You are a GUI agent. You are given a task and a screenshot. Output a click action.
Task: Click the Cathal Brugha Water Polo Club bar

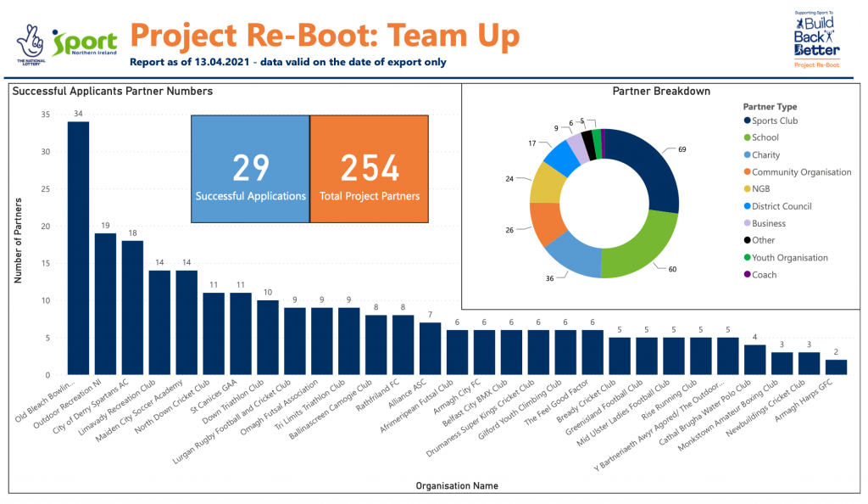click(x=755, y=360)
